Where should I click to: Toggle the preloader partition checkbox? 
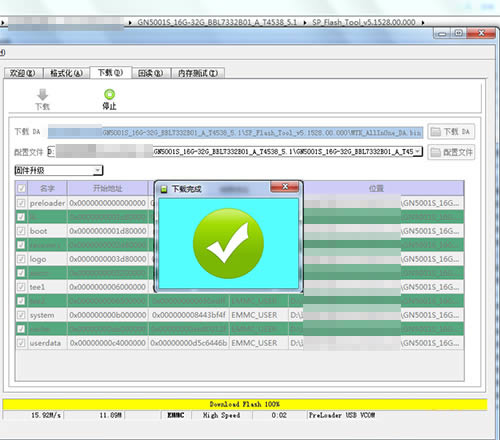click(x=21, y=203)
